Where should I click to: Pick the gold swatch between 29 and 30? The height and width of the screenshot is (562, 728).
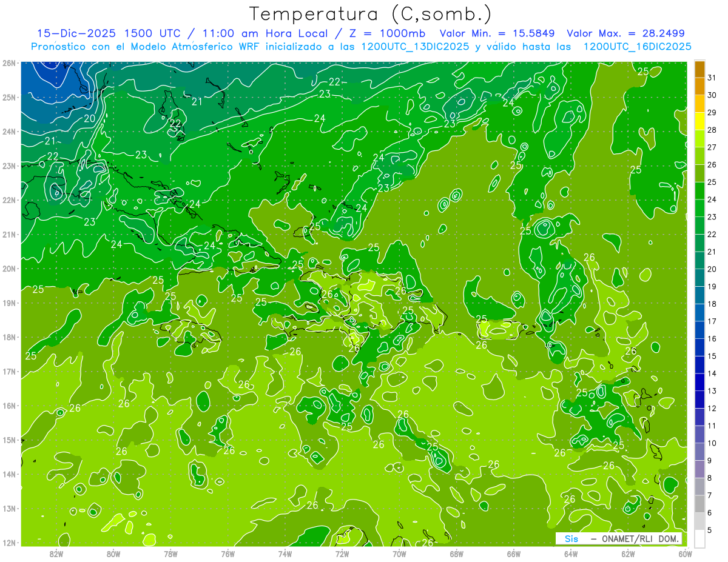[700, 104]
